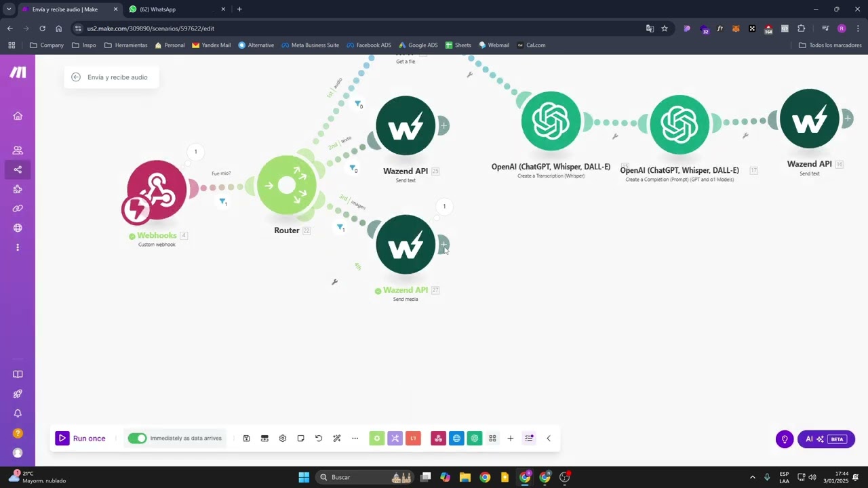The height and width of the screenshot is (488, 868).
Task: Add module after the rightmost Wazend API
Action: [x=847, y=119]
